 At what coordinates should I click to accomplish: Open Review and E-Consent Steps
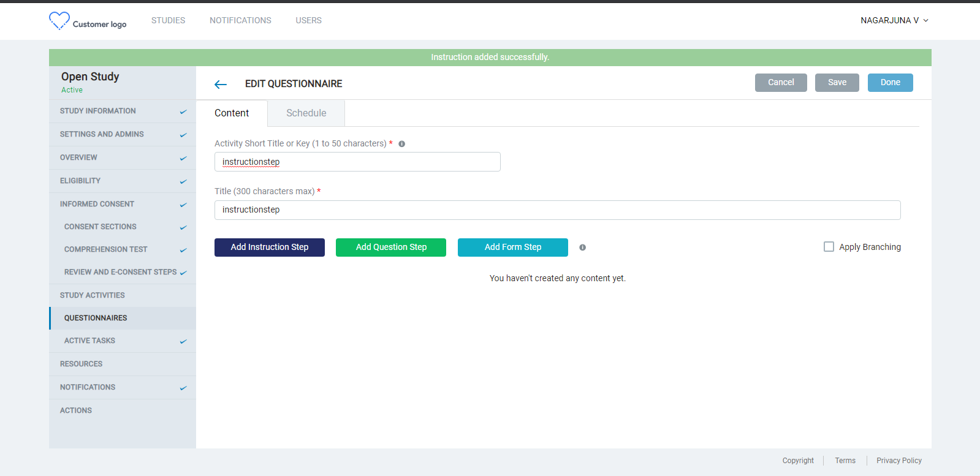click(x=123, y=273)
